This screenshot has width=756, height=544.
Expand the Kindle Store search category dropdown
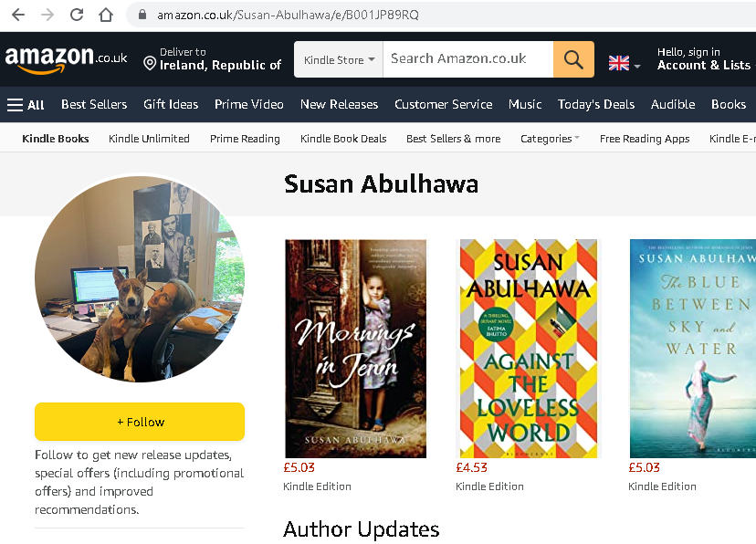pyautogui.click(x=339, y=59)
